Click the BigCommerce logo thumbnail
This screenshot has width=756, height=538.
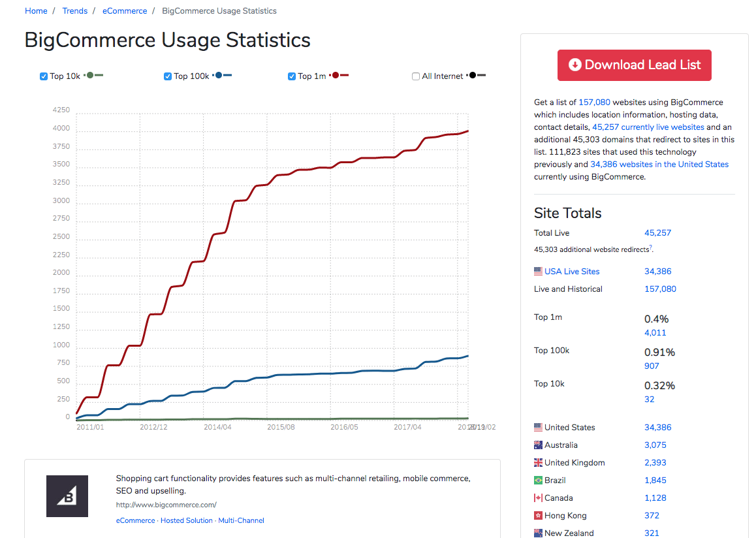pos(67,496)
